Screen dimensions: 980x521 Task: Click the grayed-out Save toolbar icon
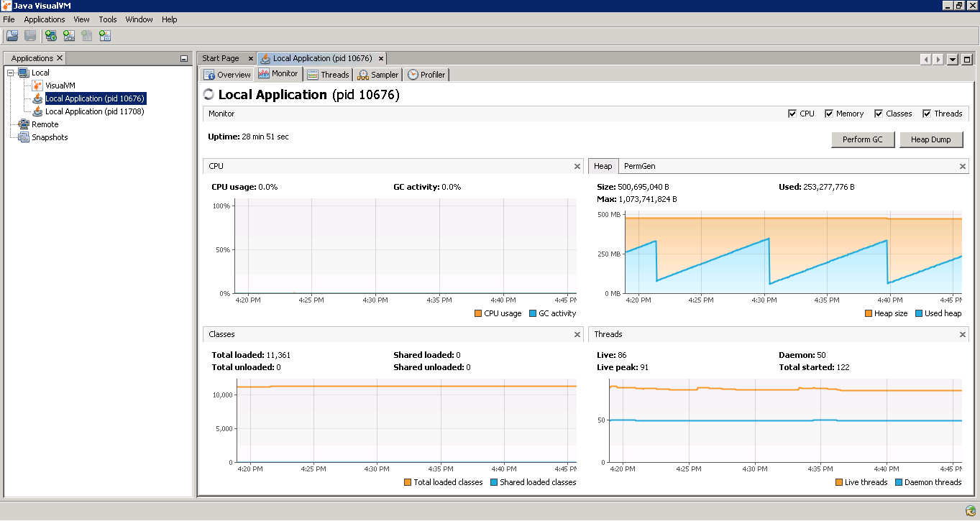coord(31,35)
